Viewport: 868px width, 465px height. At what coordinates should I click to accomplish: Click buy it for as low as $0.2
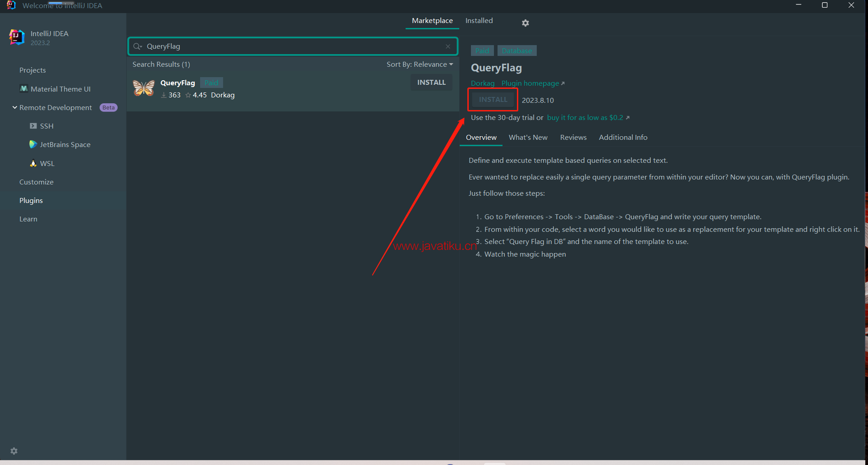click(x=588, y=118)
